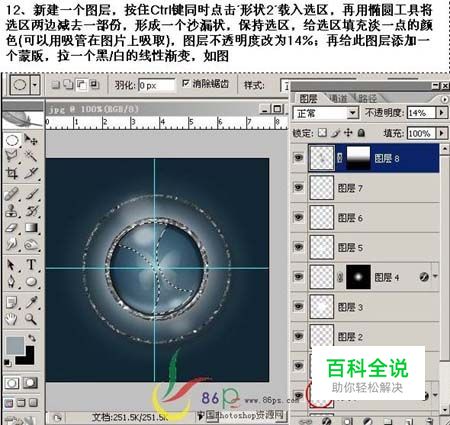The height and width of the screenshot is (425, 450).
Task: Toggle lock all padlock icon
Action: pyautogui.click(x=361, y=133)
